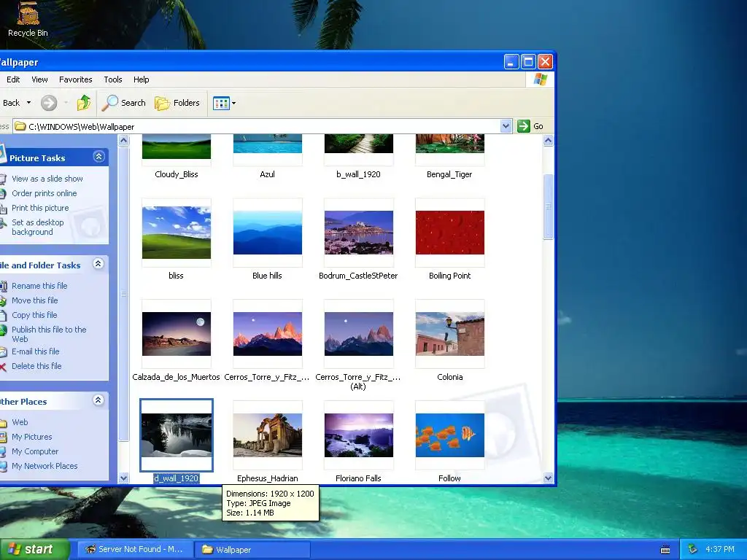The width and height of the screenshot is (747, 560).
Task: Click Publish this file to the Web
Action: pos(49,334)
